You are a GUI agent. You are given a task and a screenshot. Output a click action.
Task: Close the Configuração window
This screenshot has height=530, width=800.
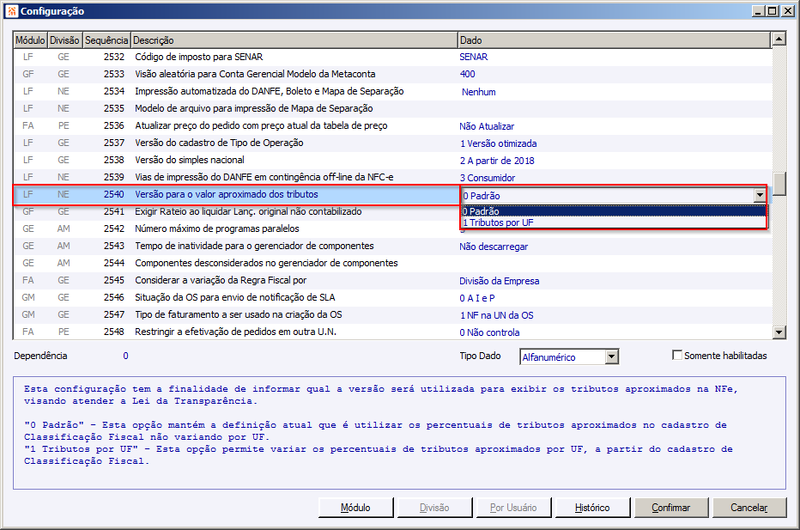click(x=787, y=11)
